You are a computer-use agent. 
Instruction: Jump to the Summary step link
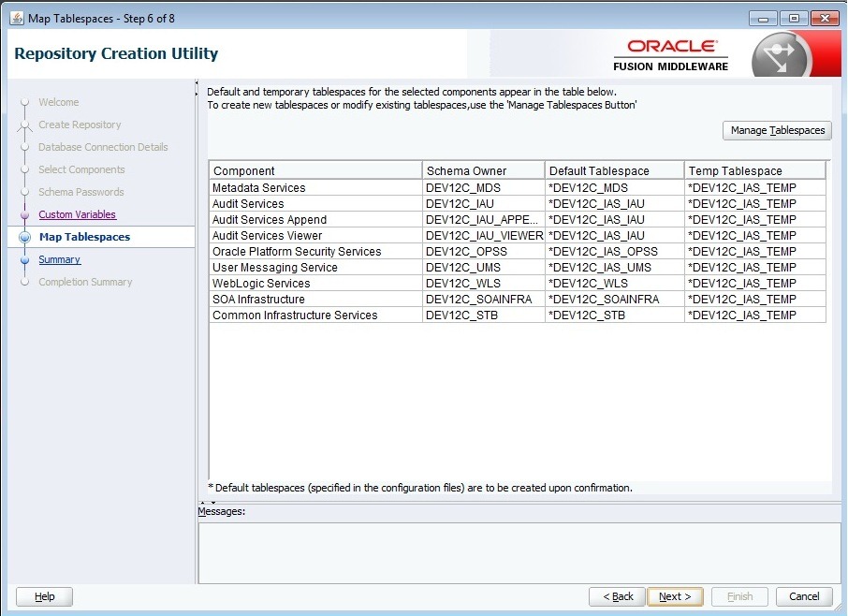coord(59,259)
